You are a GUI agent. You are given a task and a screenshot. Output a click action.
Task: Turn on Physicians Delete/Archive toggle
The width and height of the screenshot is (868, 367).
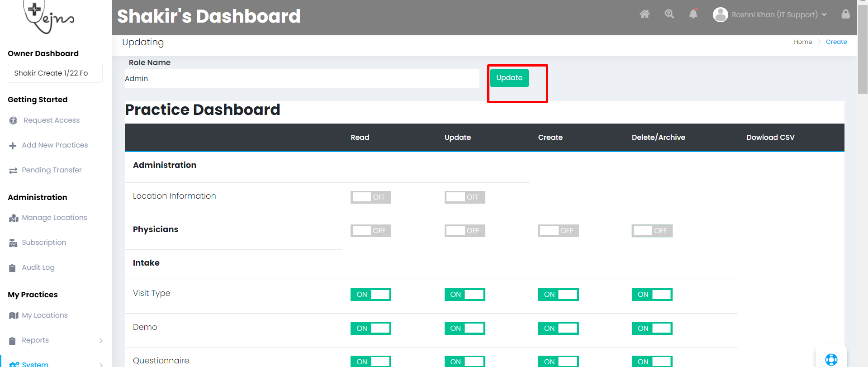pyautogui.click(x=652, y=231)
